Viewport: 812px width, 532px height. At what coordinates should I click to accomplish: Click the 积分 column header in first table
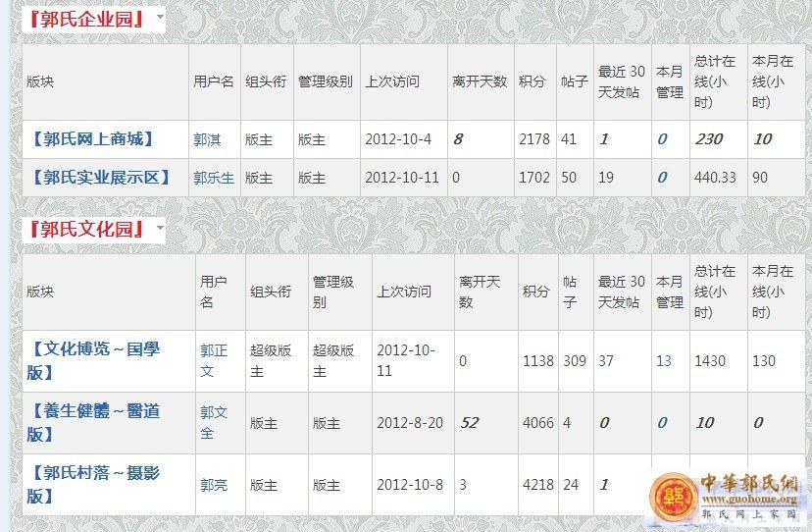(x=533, y=81)
